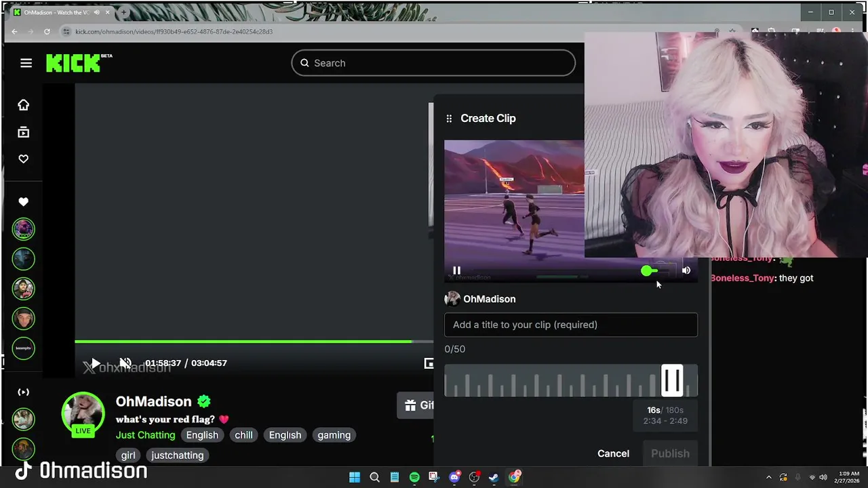868x488 pixels.
Task: Open OBS Studio from the taskbar
Action: click(475, 477)
